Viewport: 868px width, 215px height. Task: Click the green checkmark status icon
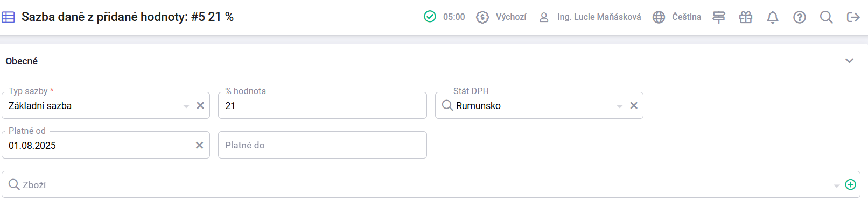pos(430,17)
